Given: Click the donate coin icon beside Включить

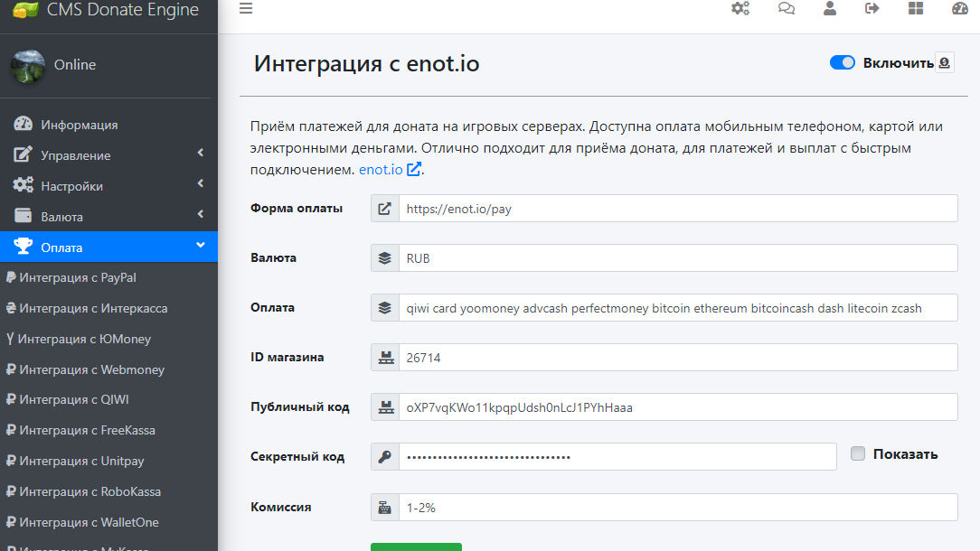Looking at the screenshot, I should [945, 63].
